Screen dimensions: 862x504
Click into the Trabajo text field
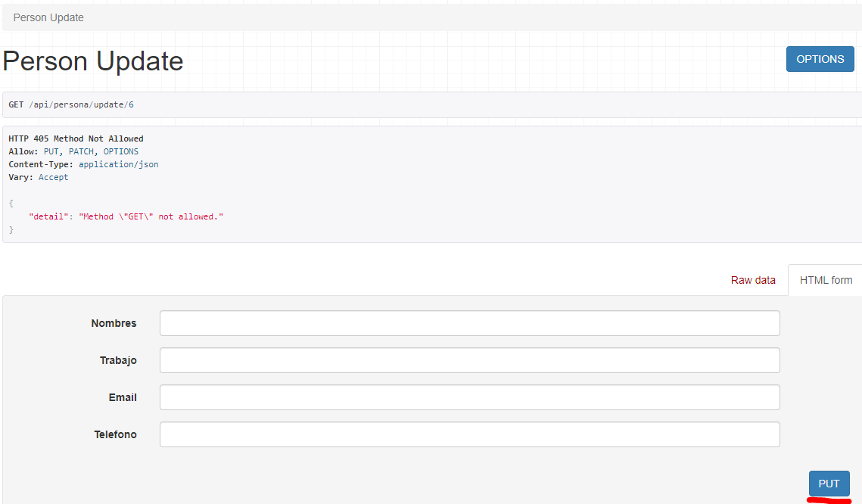click(469, 360)
